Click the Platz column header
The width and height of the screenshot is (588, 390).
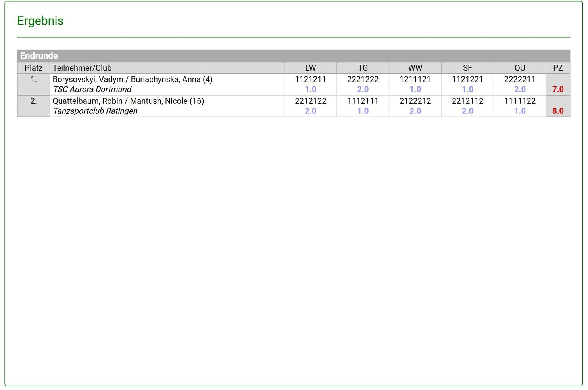tap(33, 68)
